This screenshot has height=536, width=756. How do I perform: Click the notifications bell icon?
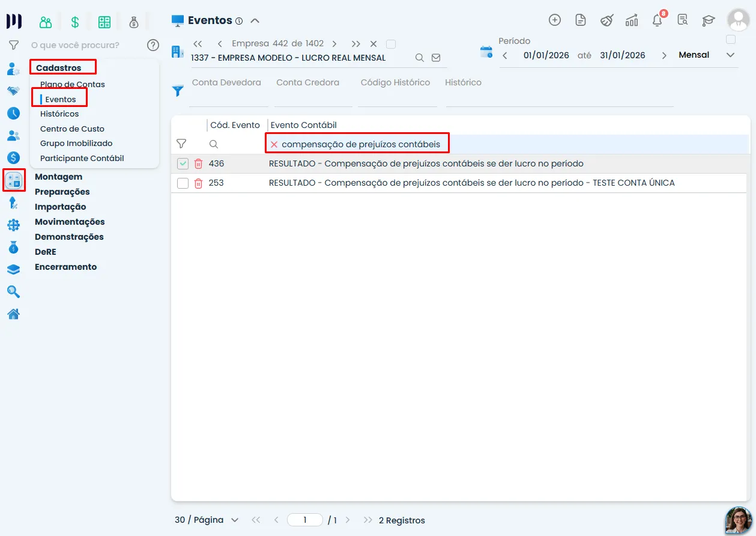coord(658,20)
